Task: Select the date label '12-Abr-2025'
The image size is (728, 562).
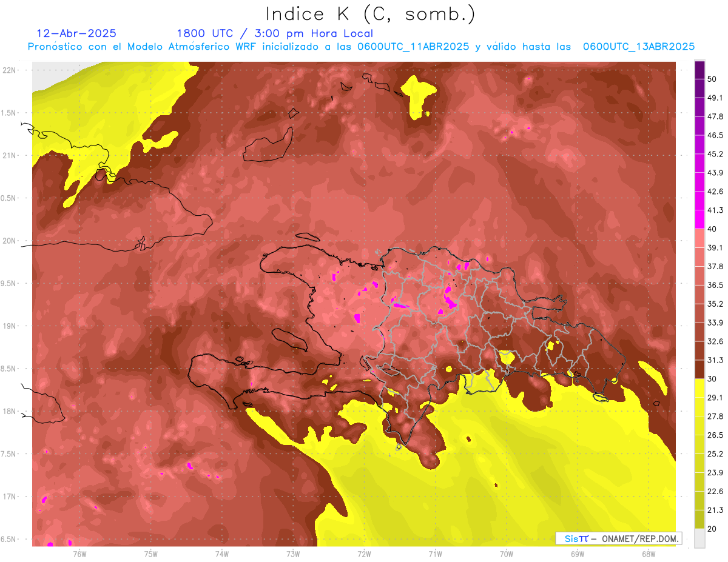Action: (76, 33)
